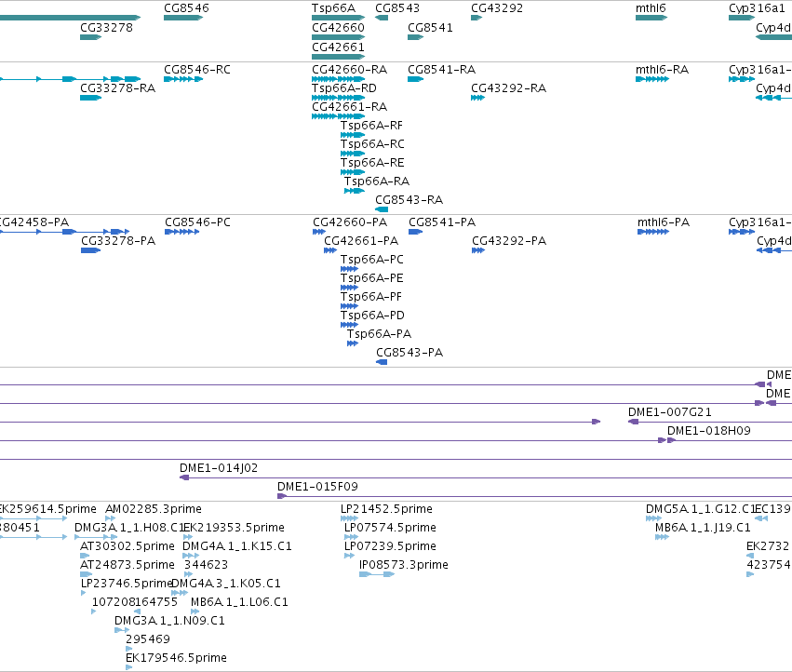Click transcript CG8541-RA
The width and height of the screenshot is (792, 672).
tap(441, 70)
